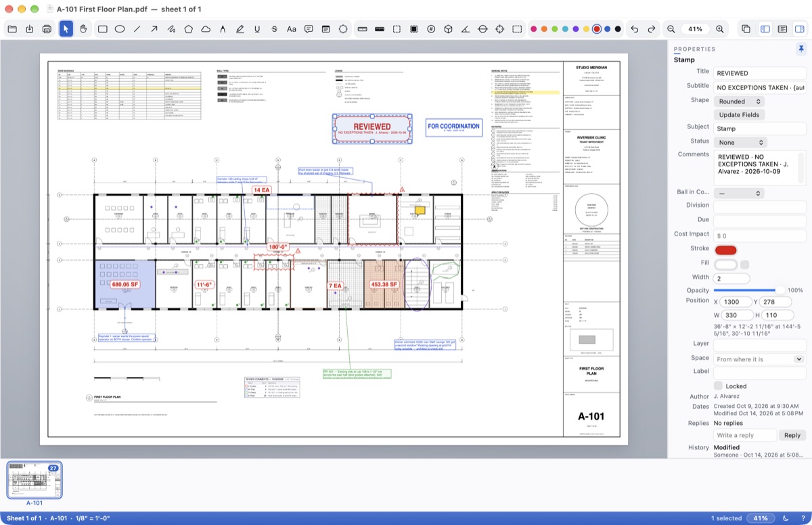The image size is (812, 525).
Task: Choose the angle measurement tool
Action: pos(466,29)
